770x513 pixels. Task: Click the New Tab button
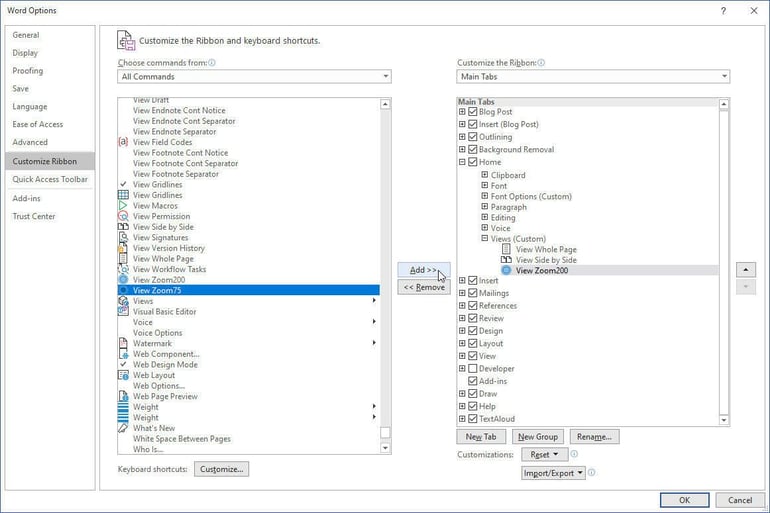click(481, 436)
